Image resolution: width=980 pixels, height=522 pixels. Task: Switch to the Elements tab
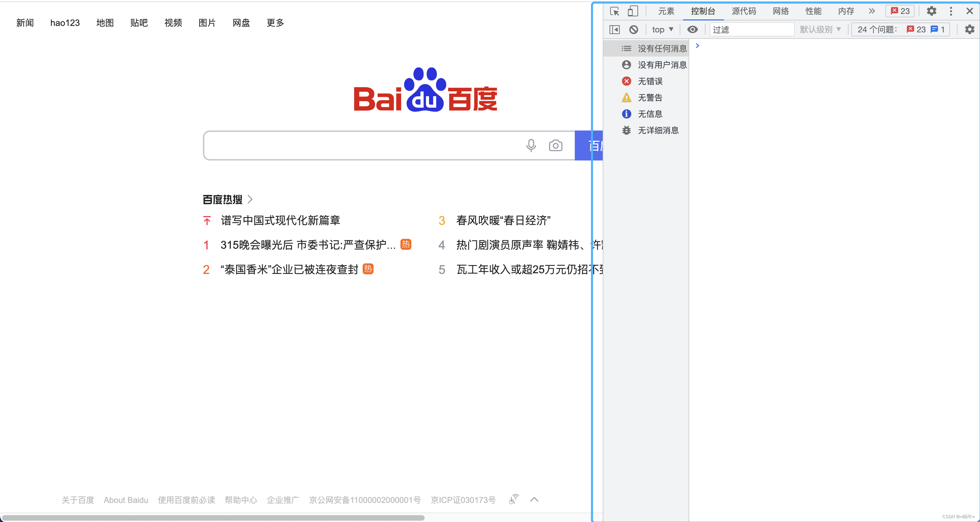click(x=666, y=11)
